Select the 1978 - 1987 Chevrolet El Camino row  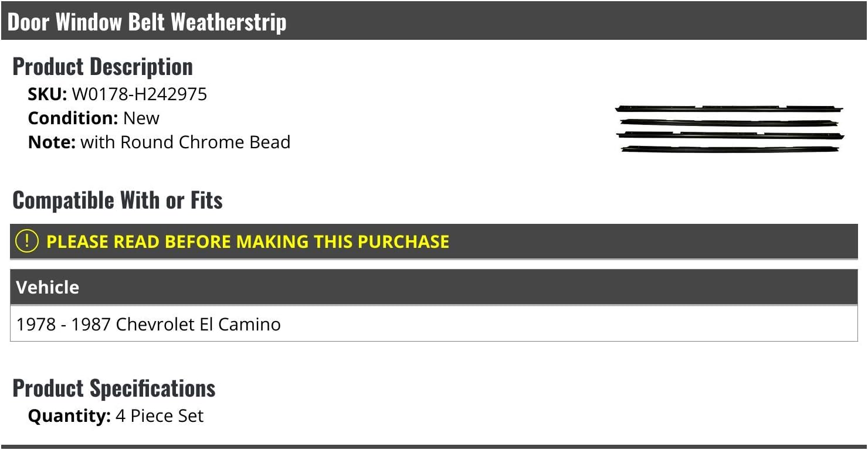pyautogui.click(x=434, y=323)
